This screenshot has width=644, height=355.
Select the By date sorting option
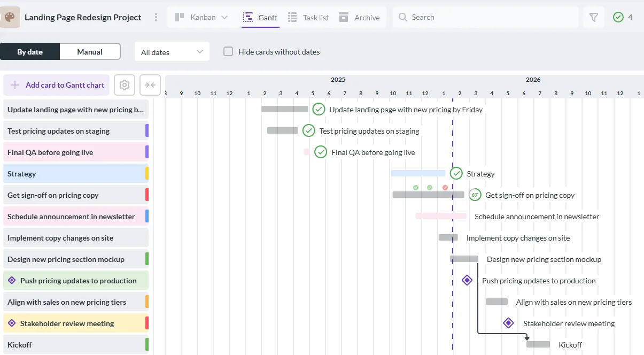coord(30,51)
